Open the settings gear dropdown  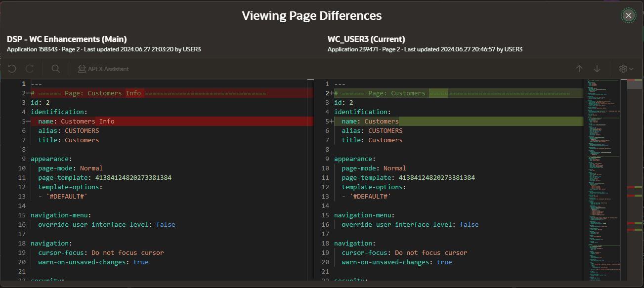click(626, 69)
